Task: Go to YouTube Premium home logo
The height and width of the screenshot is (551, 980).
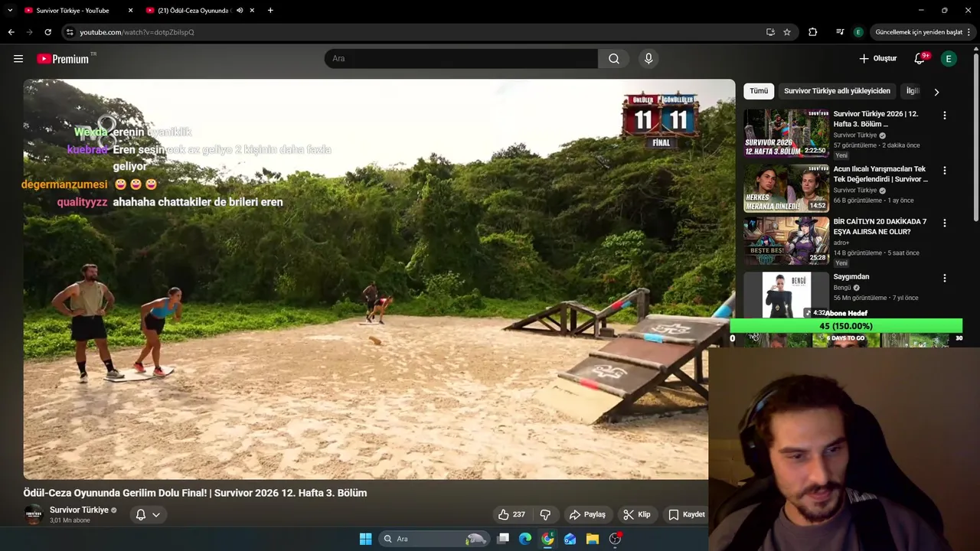Action: click(63, 59)
